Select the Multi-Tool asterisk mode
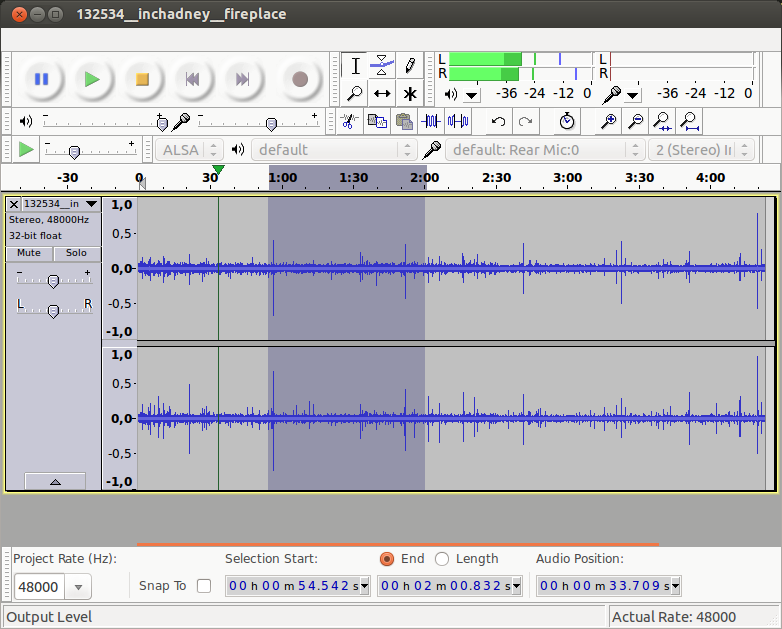The image size is (782, 629). 410,93
